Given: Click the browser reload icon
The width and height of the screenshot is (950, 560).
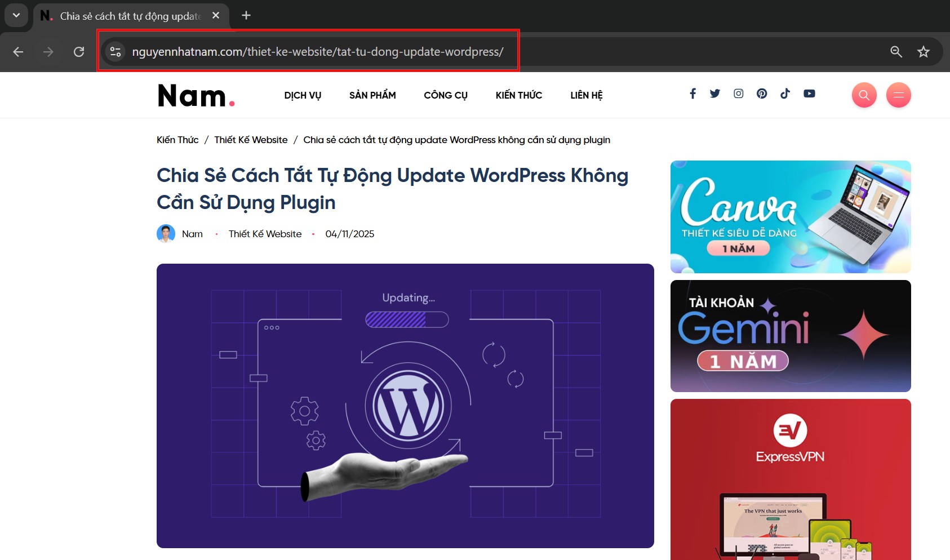Looking at the screenshot, I should point(79,51).
